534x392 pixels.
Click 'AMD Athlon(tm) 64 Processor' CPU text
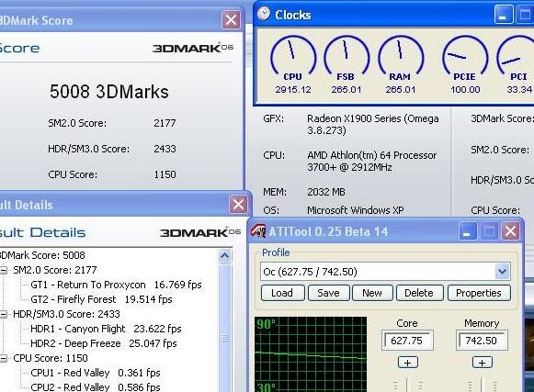[372, 155]
